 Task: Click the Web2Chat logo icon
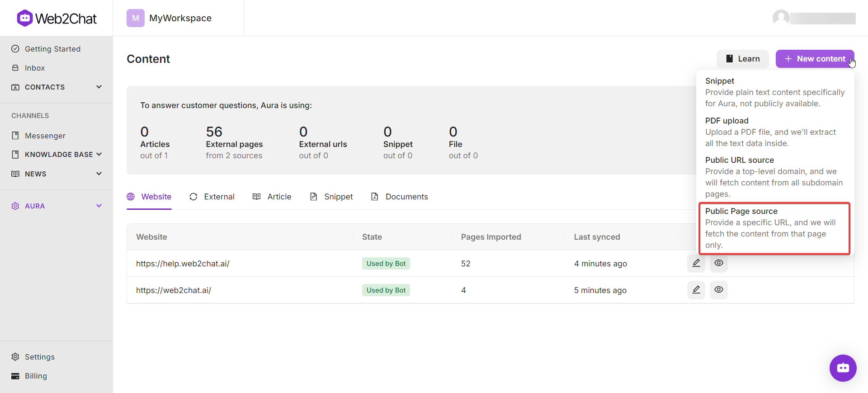(x=25, y=18)
